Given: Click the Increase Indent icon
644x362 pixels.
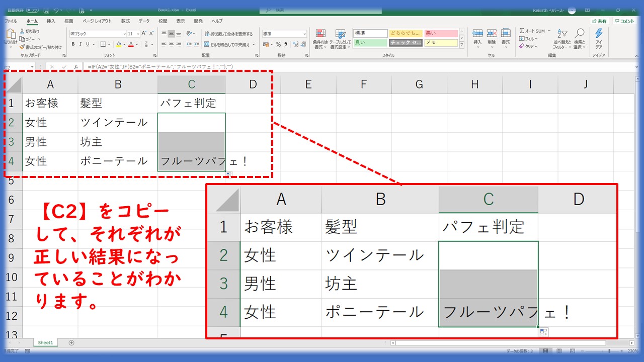Looking at the screenshot, I should (196, 44).
